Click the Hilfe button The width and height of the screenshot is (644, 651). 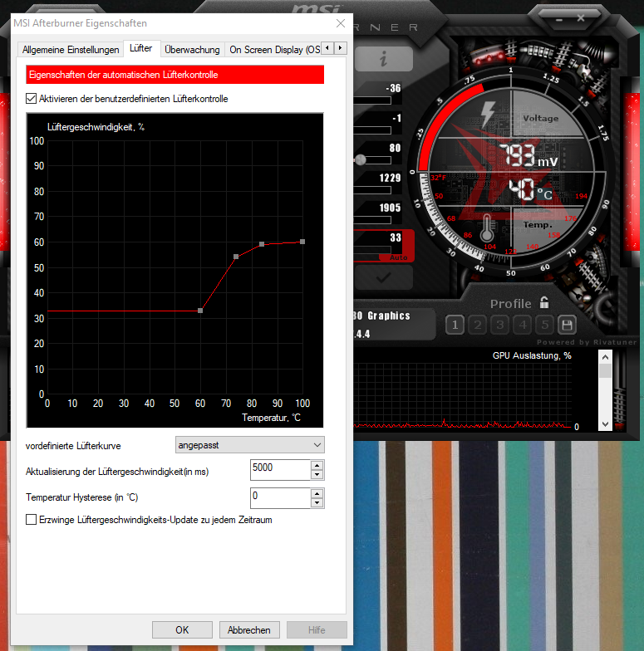click(x=317, y=629)
